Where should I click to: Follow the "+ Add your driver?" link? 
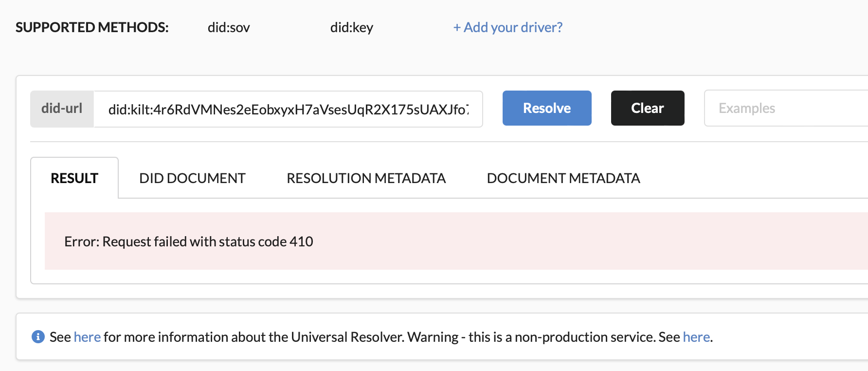[x=507, y=27]
